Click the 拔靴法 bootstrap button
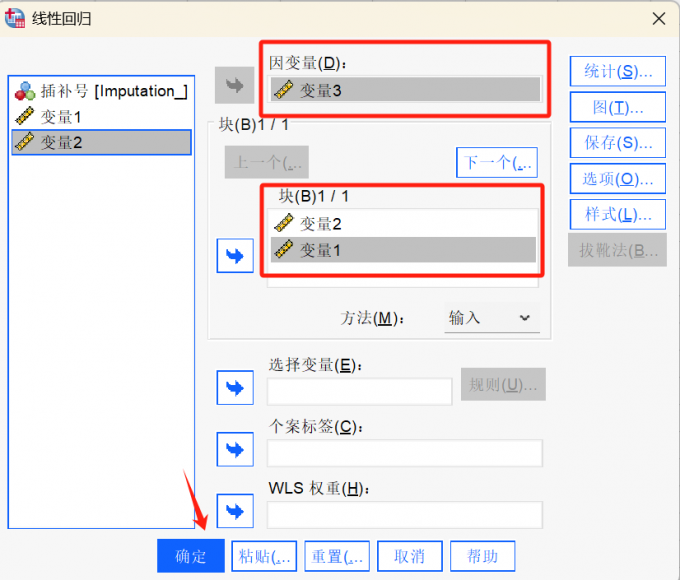 coord(618,250)
